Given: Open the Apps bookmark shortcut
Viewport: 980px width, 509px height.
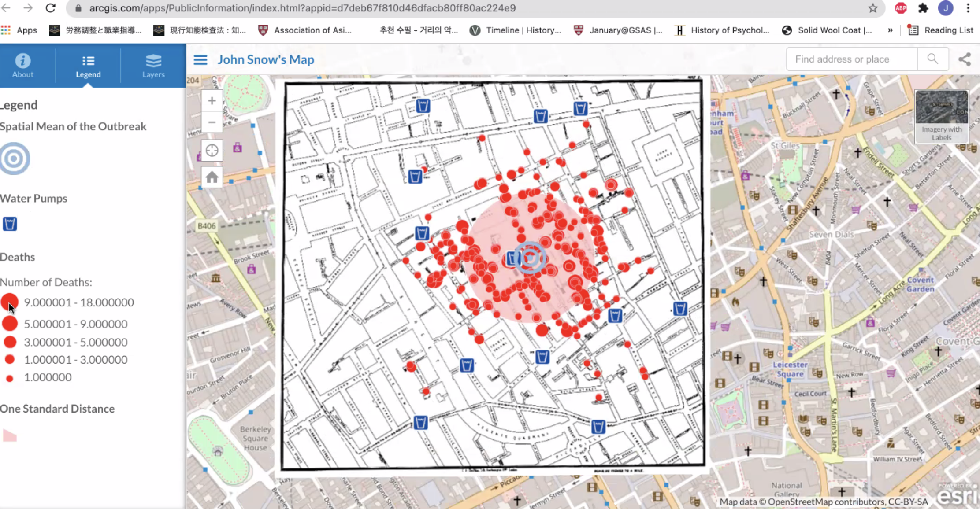Looking at the screenshot, I should click(19, 30).
